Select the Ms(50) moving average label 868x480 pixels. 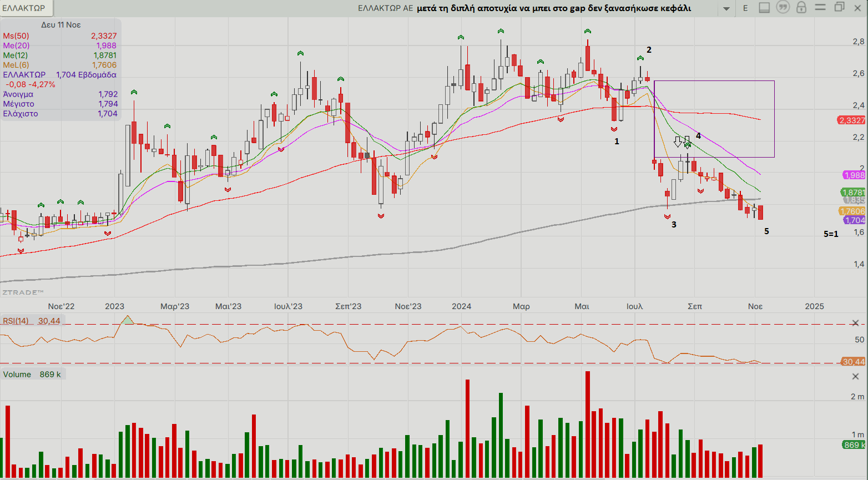pos(16,36)
